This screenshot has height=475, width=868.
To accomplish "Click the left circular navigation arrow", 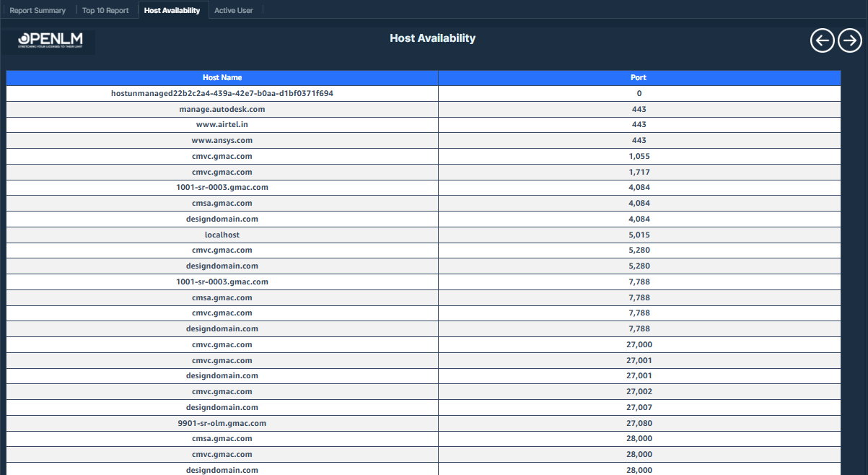I will (822, 40).
